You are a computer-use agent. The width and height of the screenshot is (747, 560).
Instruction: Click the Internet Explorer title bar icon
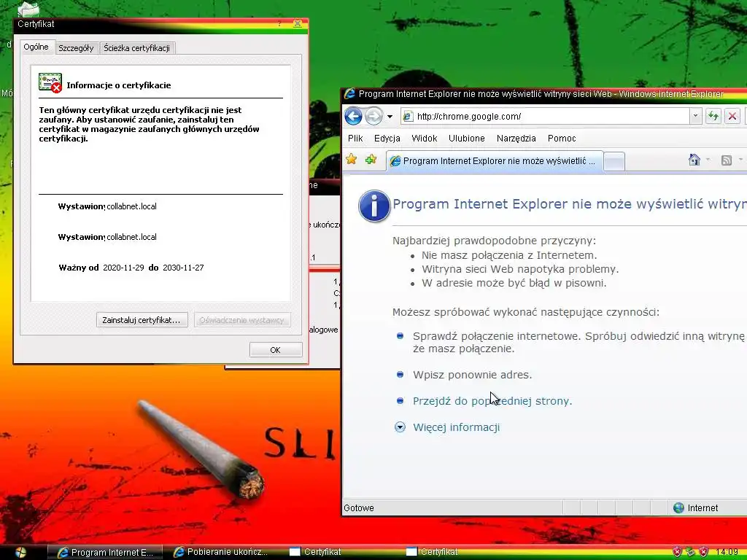coord(349,94)
